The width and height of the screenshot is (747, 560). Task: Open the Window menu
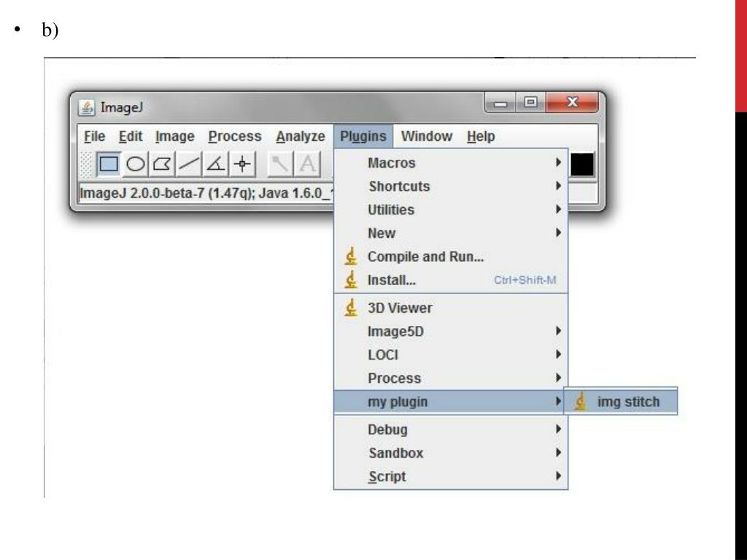(427, 136)
